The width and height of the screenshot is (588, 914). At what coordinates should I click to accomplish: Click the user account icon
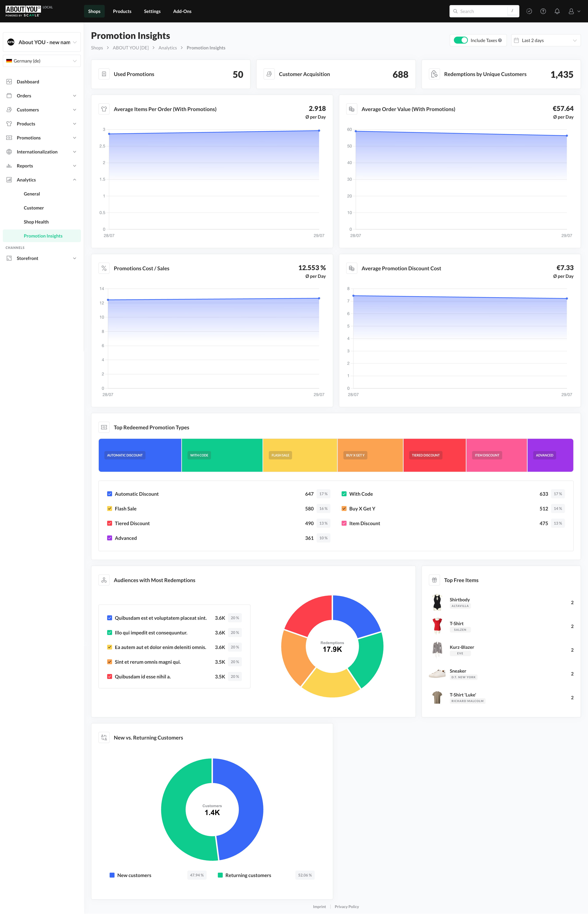[571, 11]
